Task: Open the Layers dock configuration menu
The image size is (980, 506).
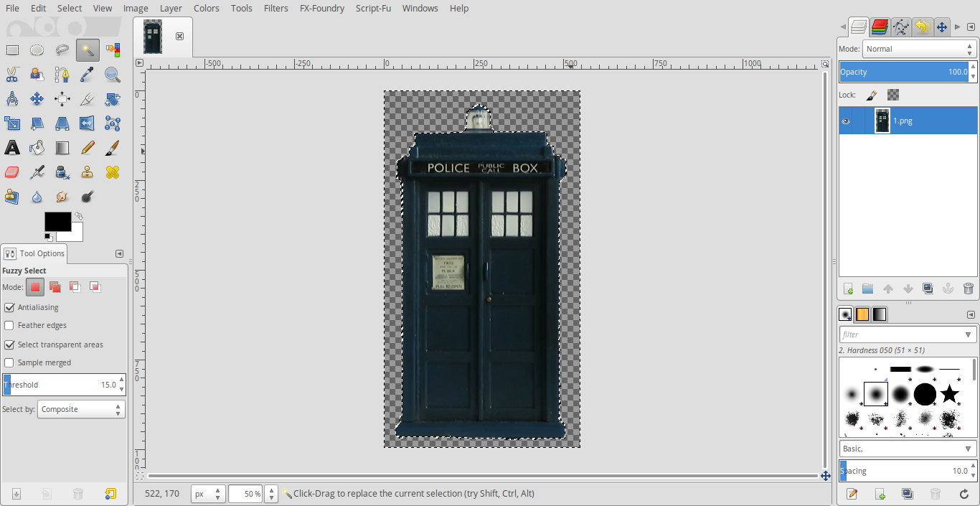Action: pos(971,27)
